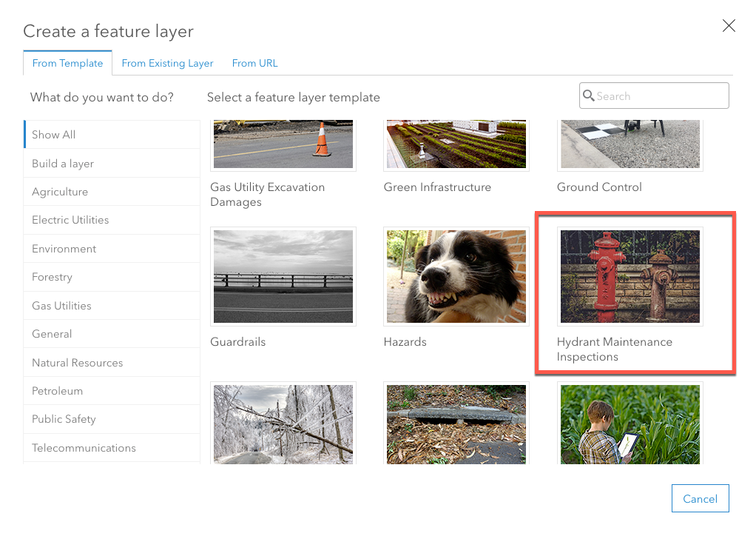Screen dimensions: 756x539
Task: Select Electric Utilities category
Action: (x=70, y=220)
